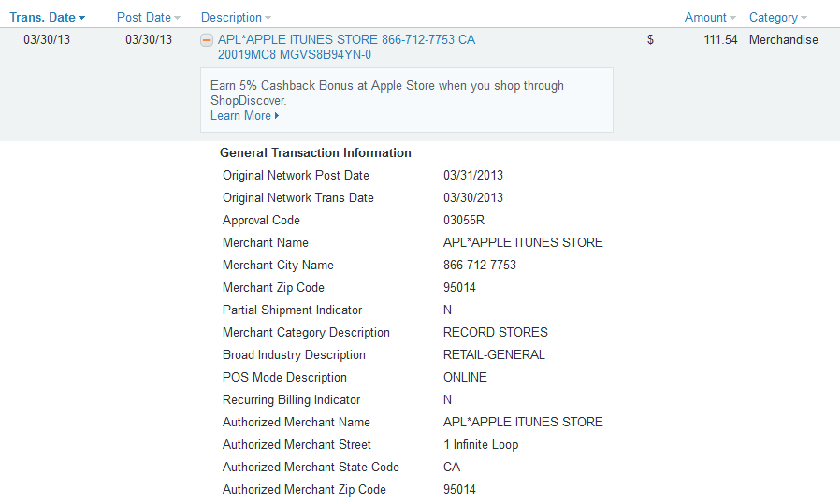
Task: Click the Cashback Bonus promo message text
Action: 386,94
